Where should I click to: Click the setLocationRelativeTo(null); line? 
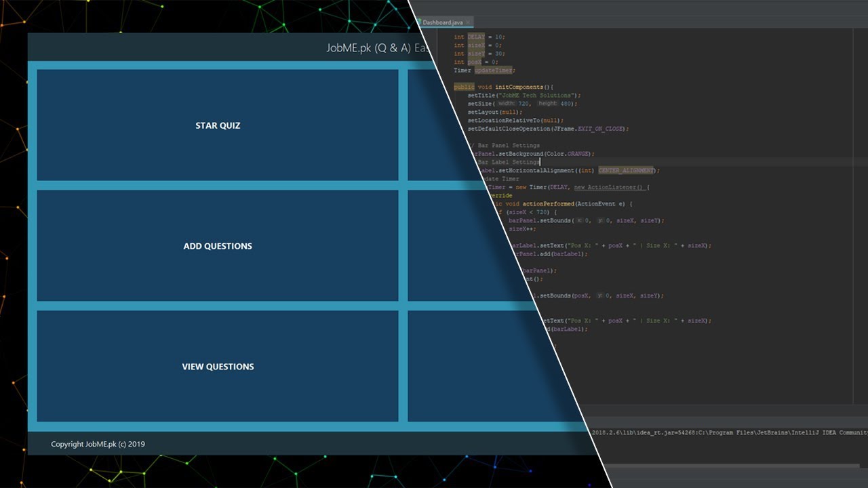516,121
